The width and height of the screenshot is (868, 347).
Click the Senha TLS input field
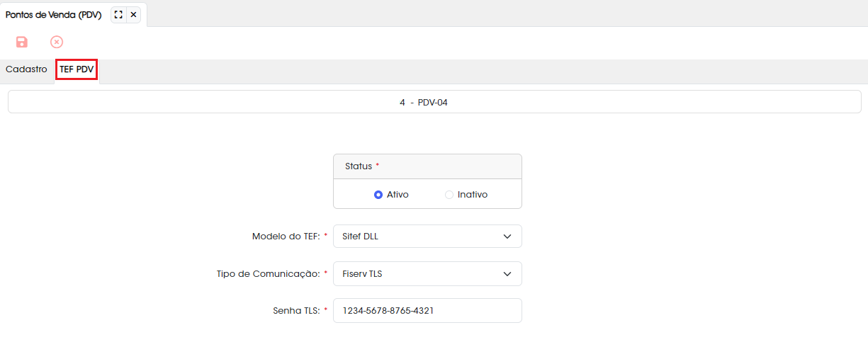pyautogui.click(x=427, y=311)
